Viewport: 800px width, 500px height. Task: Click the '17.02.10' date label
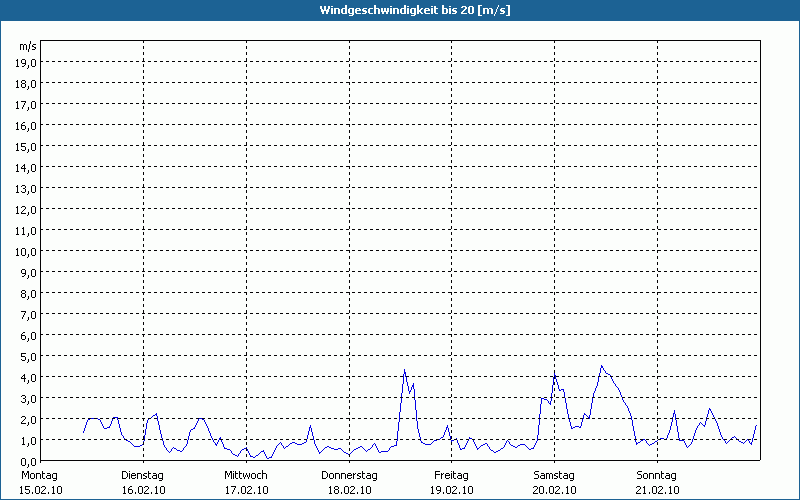click(x=246, y=490)
